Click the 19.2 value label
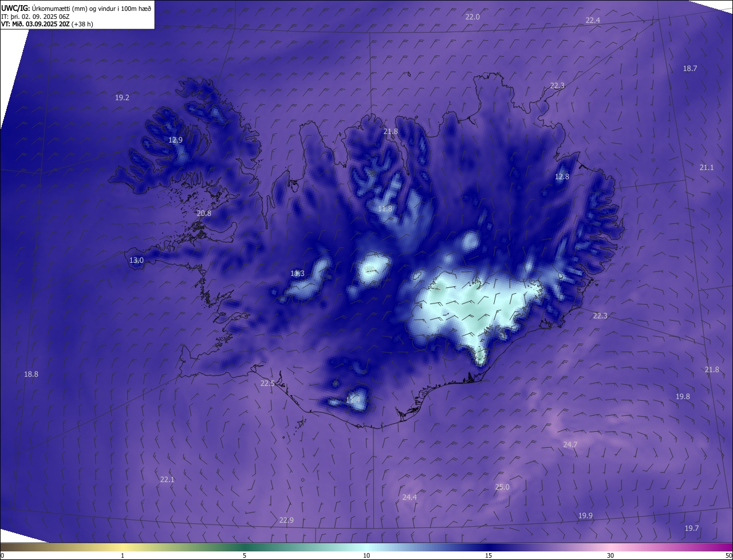Image resolution: width=733 pixels, height=560 pixels. (122, 98)
